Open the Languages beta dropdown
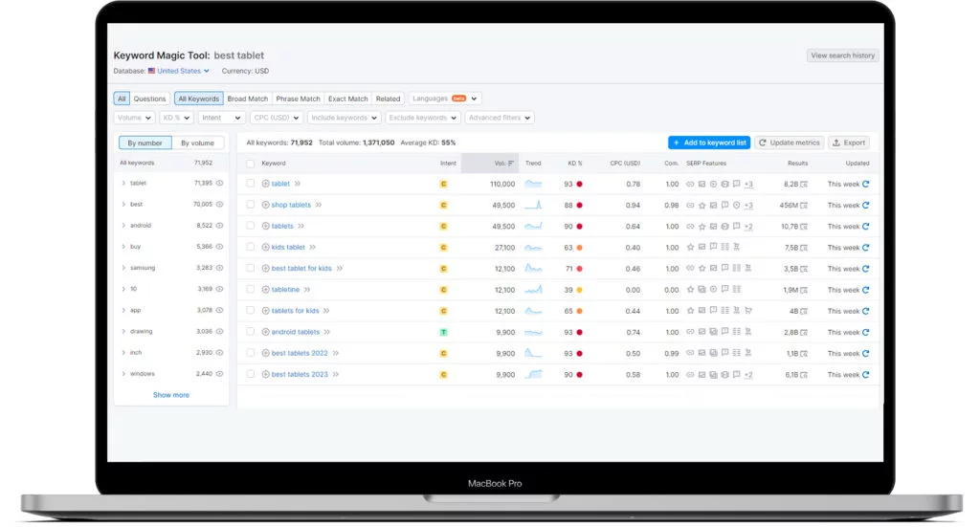Image resolution: width=980 pixels, height=527 pixels. [444, 99]
